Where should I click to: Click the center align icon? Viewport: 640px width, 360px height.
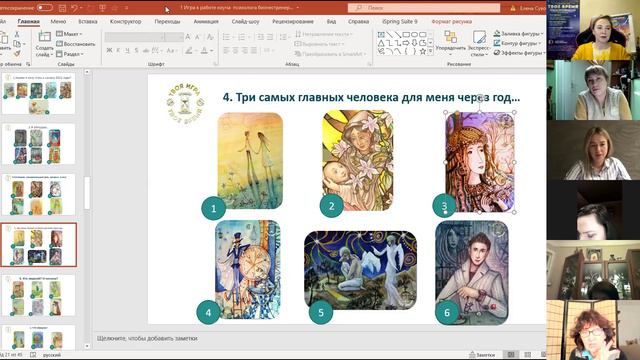pos(235,51)
